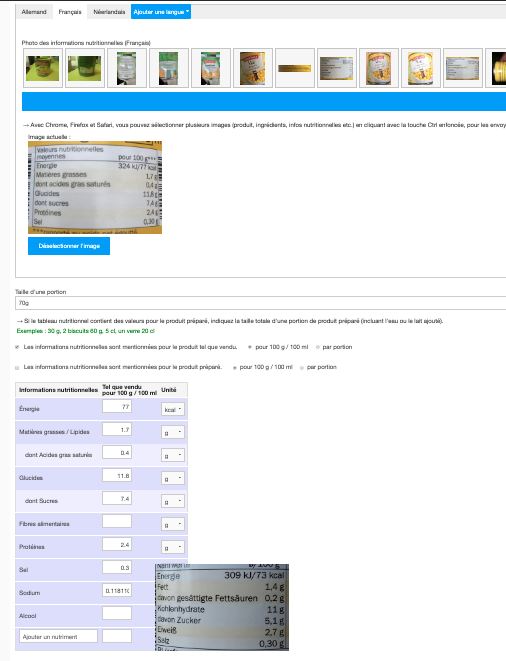
Task: Click the 'Alcool' row label
Action: (27, 616)
